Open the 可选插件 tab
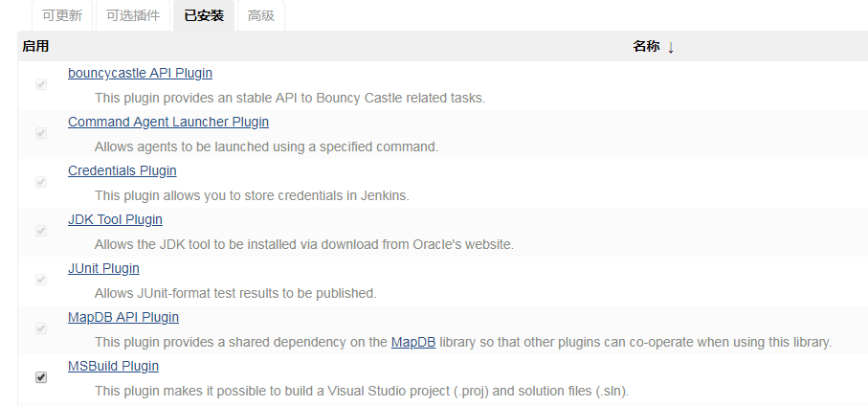Screen dimensions: 868x406 (133, 15)
